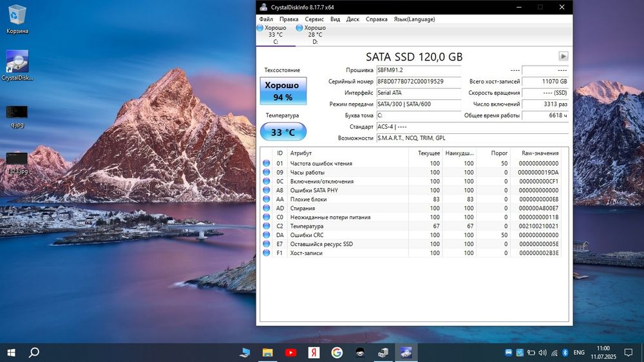Switch the ENG input language
This screenshot has height=362, width=644.
coord(579,352)
